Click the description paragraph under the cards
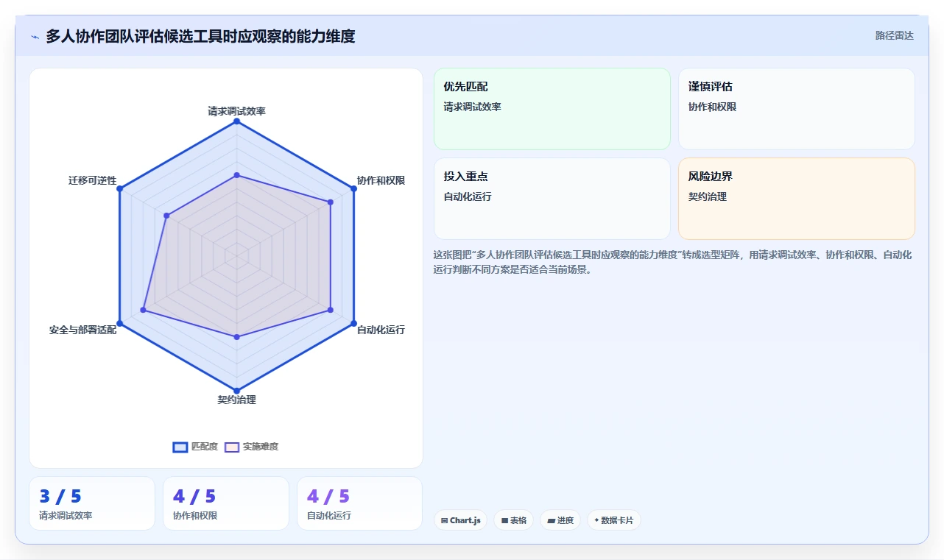The height and width of the screenshot is (560, 944). click(x=674, y=262)
